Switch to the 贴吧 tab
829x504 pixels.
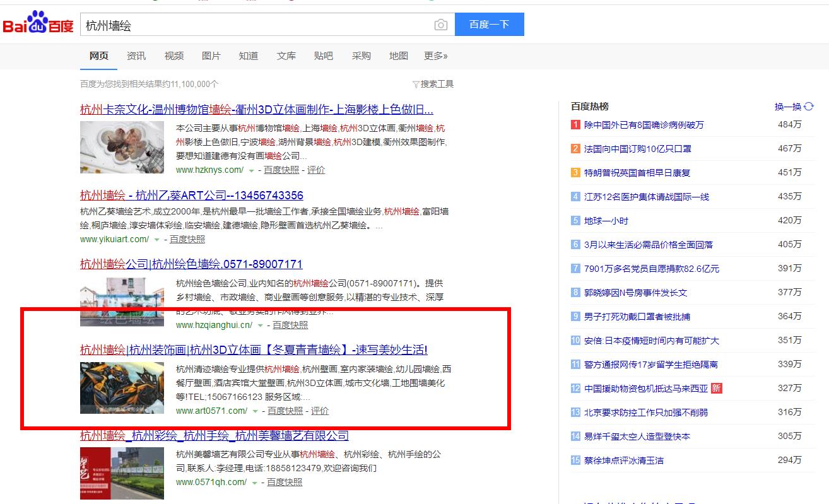(x=324, y=56)
